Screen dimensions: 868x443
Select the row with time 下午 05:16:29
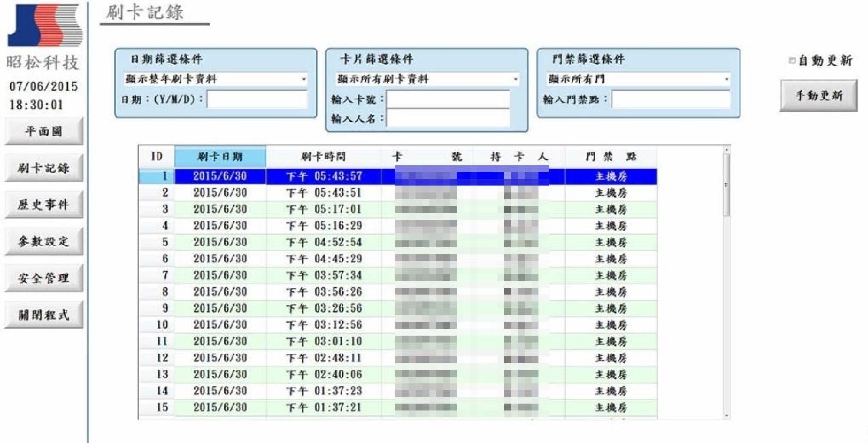point(398,226)
